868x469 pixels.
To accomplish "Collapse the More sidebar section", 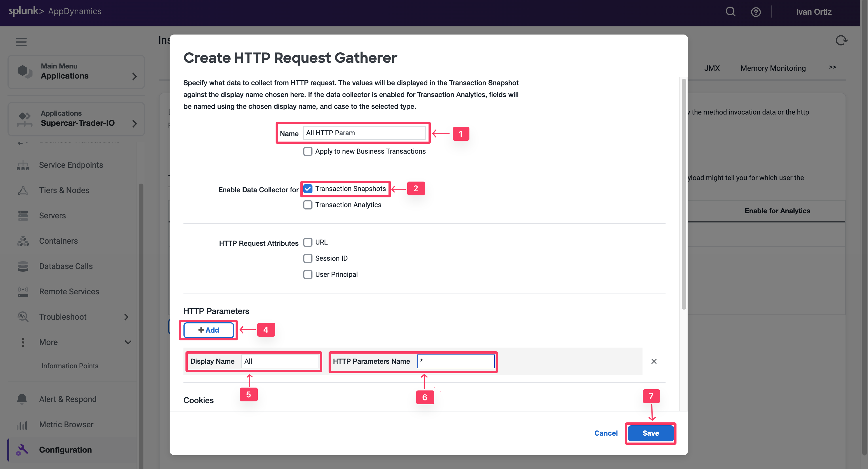I will 128,342.
